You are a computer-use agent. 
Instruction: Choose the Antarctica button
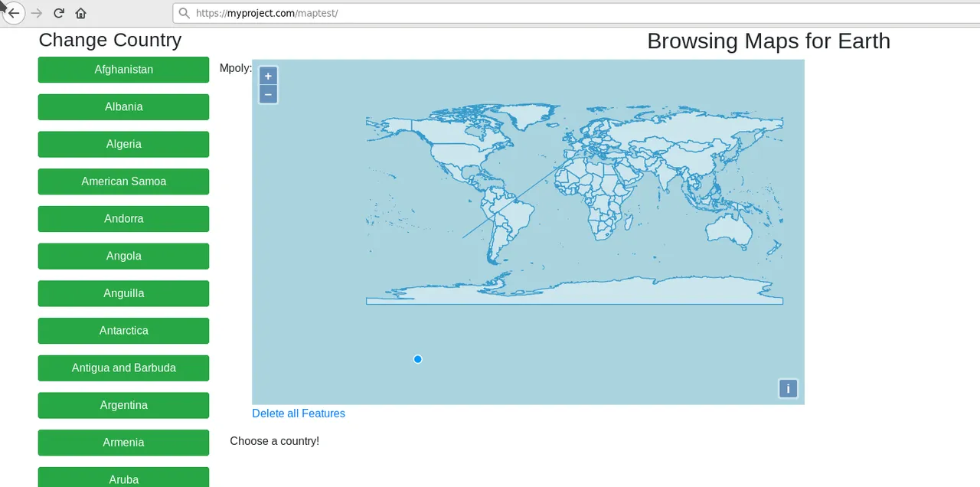[x=123, y=331]
